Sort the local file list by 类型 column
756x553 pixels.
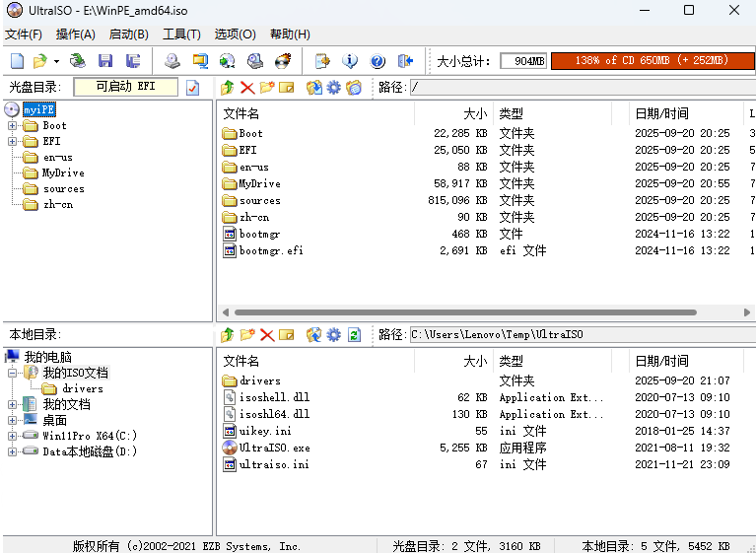point(552,361)
